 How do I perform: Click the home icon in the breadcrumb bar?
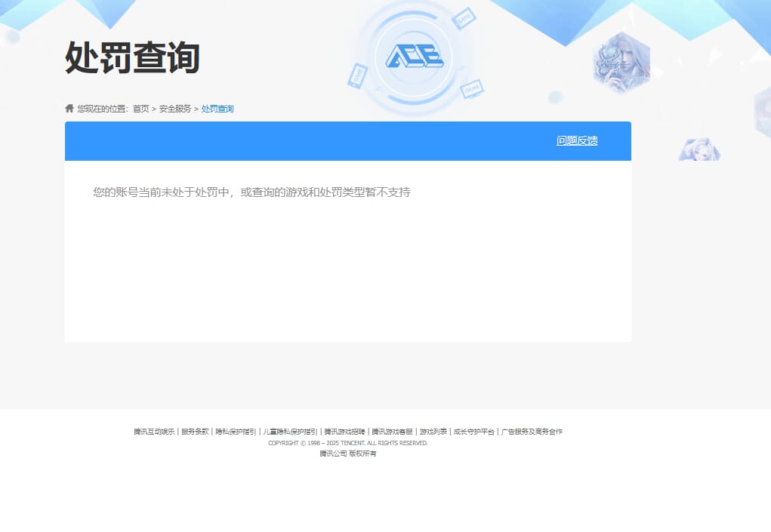coord(69,108)
